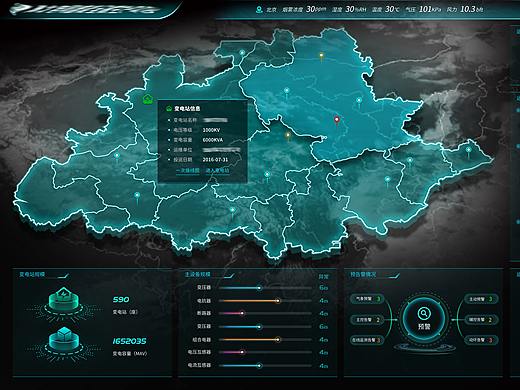Click the 电抗器 orange slider handle
Screen dimensions: 520x390
click(278, 301)
